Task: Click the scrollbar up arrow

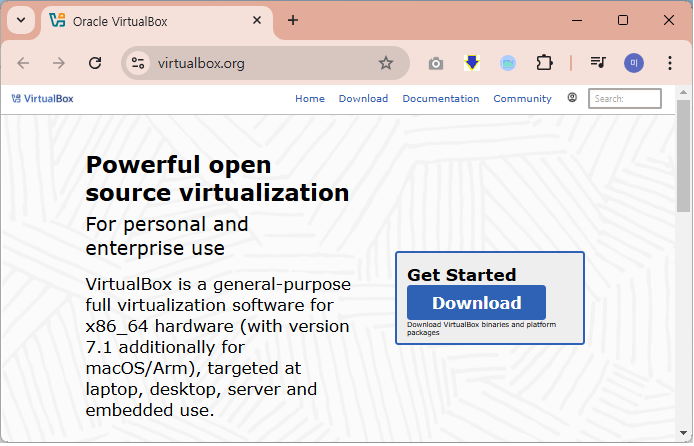Action: 683,92
